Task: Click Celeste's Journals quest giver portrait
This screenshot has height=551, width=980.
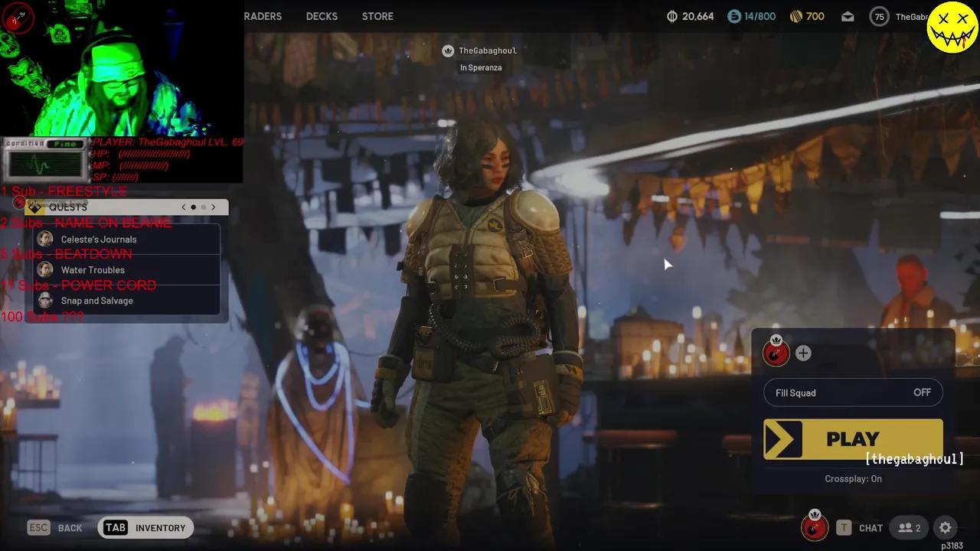Action: (x=45, y=240)
